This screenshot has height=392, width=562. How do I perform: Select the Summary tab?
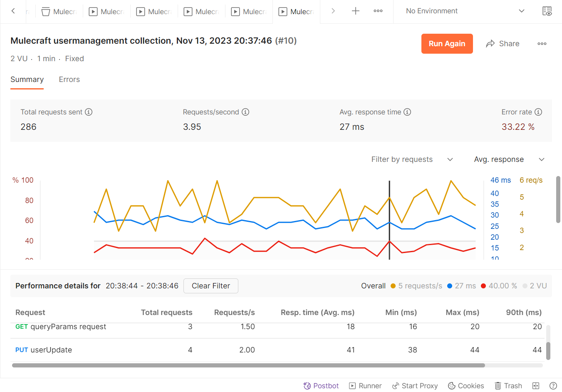click(27, 79)
